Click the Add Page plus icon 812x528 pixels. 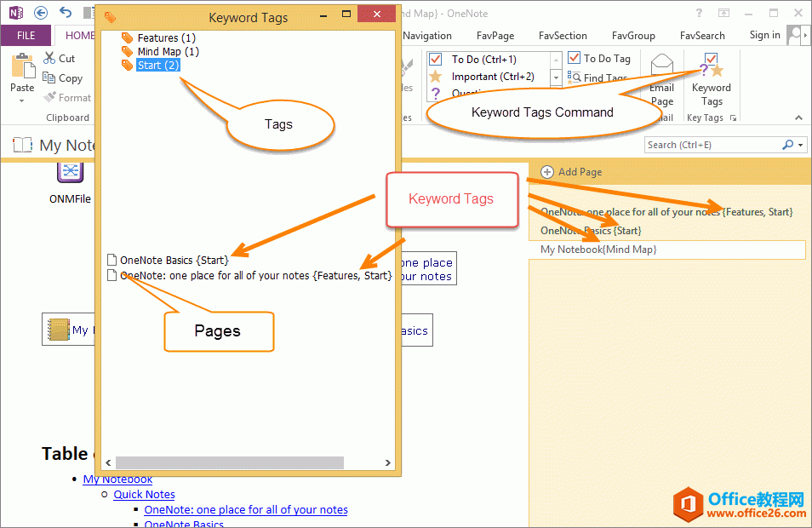coord(546,172)
